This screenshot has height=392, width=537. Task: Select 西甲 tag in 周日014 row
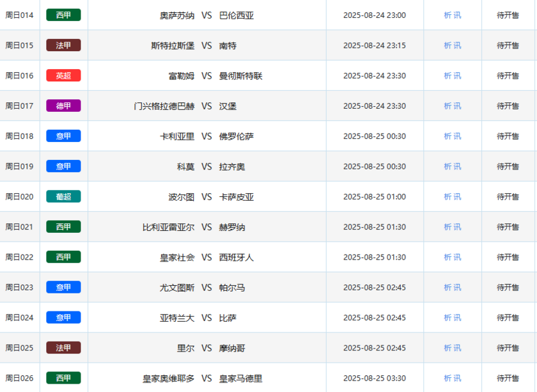coord(63,15)
